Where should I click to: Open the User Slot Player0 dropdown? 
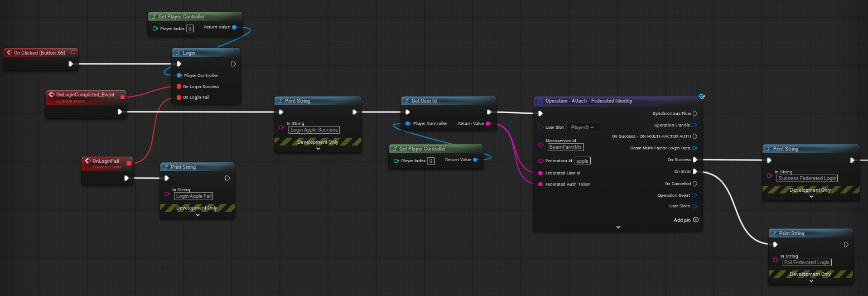[x=584, y=127]
